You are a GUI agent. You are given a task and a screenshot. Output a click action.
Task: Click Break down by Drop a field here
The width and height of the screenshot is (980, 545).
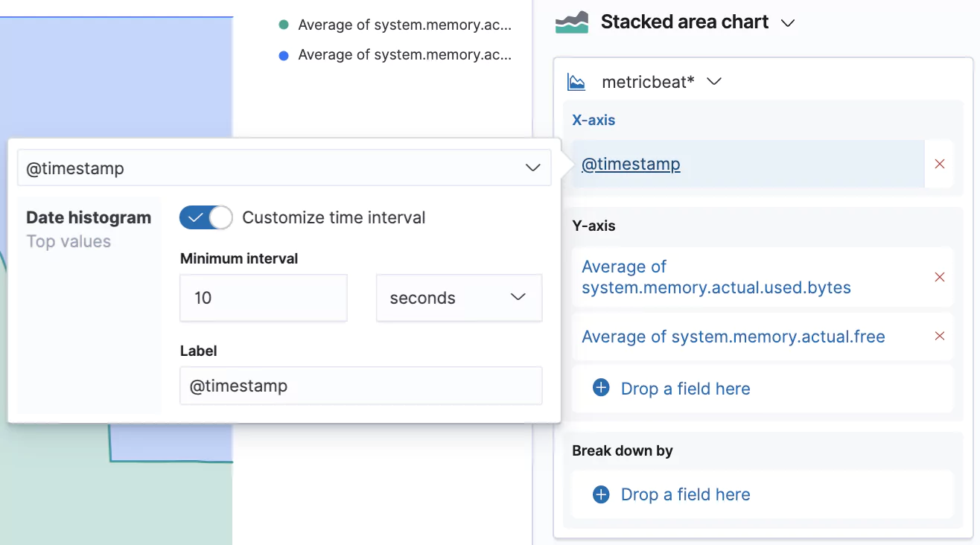(x=762, y=494)
